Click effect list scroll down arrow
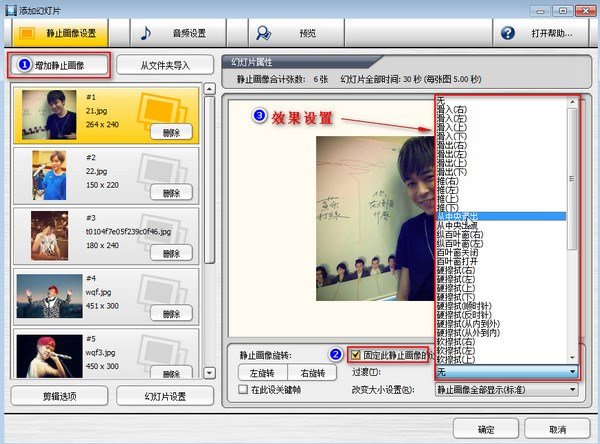600x444 pixels. pos(572,357)
